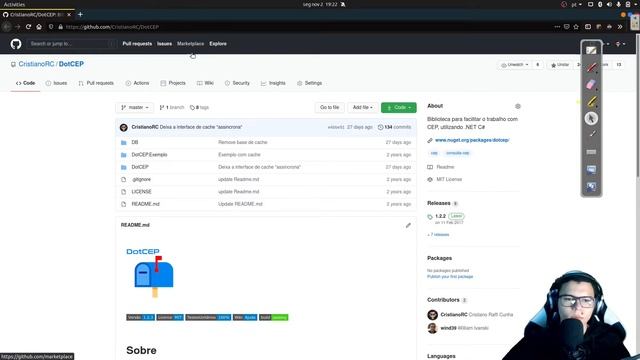Edit README with the pencil icon
Screen dimensions: 640x360
pos(408,225)
